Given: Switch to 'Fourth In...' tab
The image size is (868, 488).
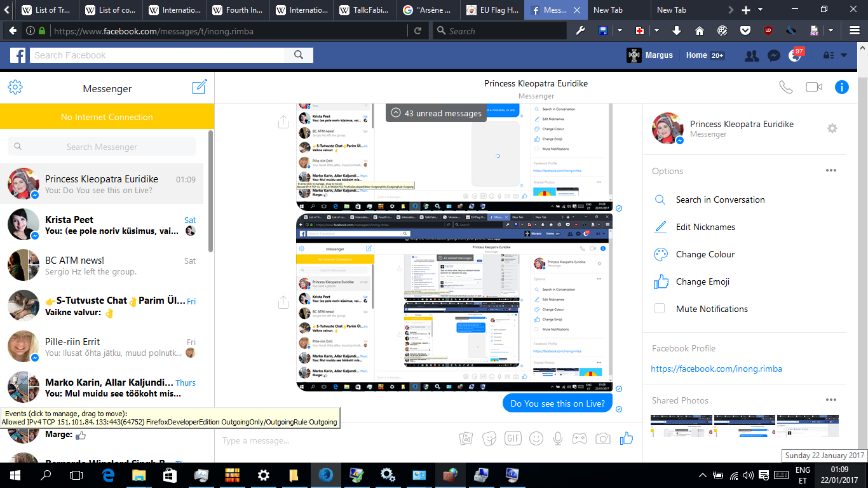Looking at the screenshot, I should pos(238,10).
